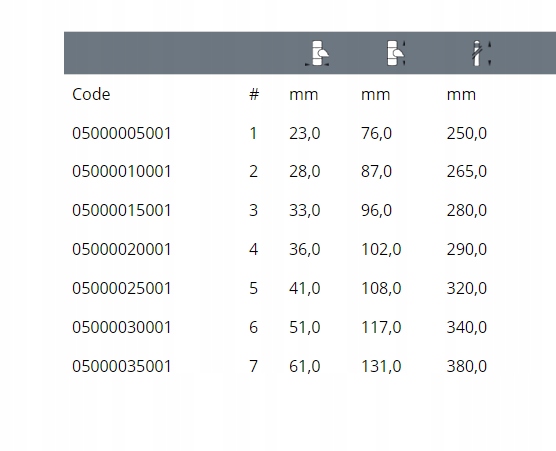Click the mm unit under handle icon
Image resolution: width=556 pixels, height=451 pixels.
tap(461, 95)
